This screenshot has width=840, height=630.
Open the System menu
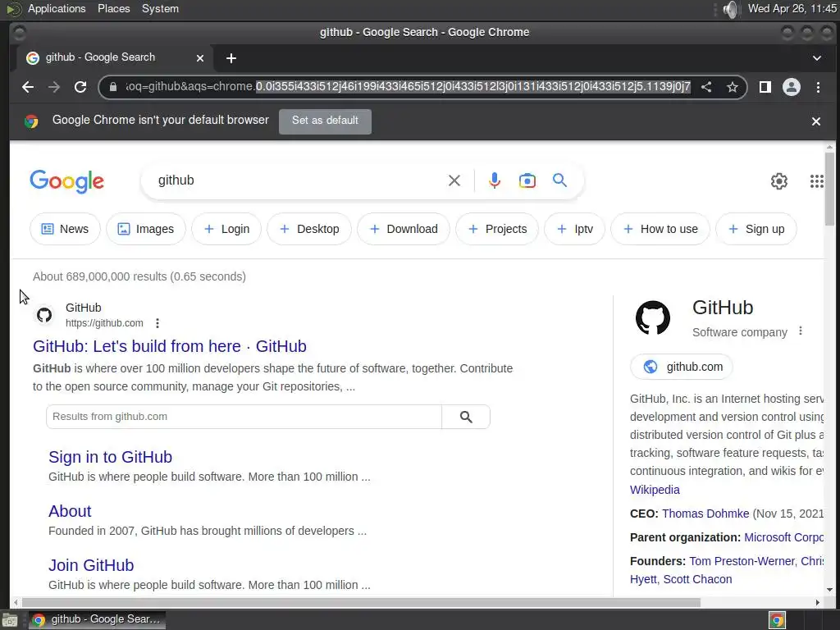click(160, 8)
